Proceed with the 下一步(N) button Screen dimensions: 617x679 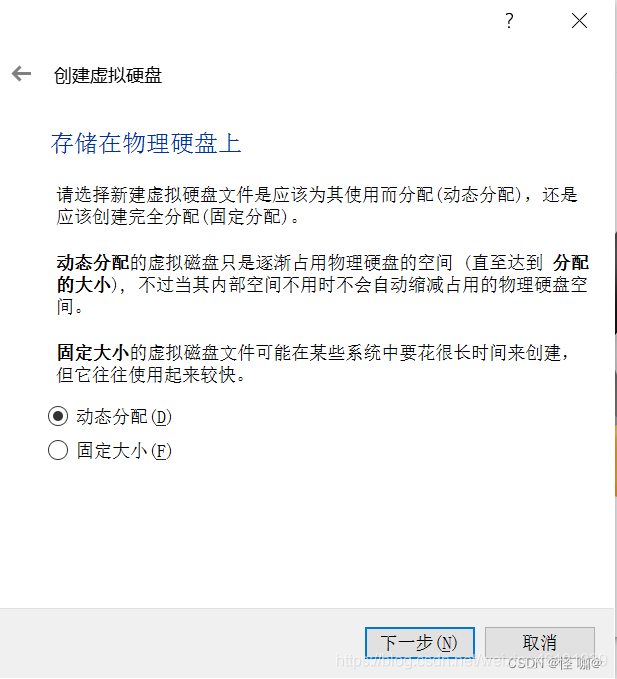click(x=419, y=643)
